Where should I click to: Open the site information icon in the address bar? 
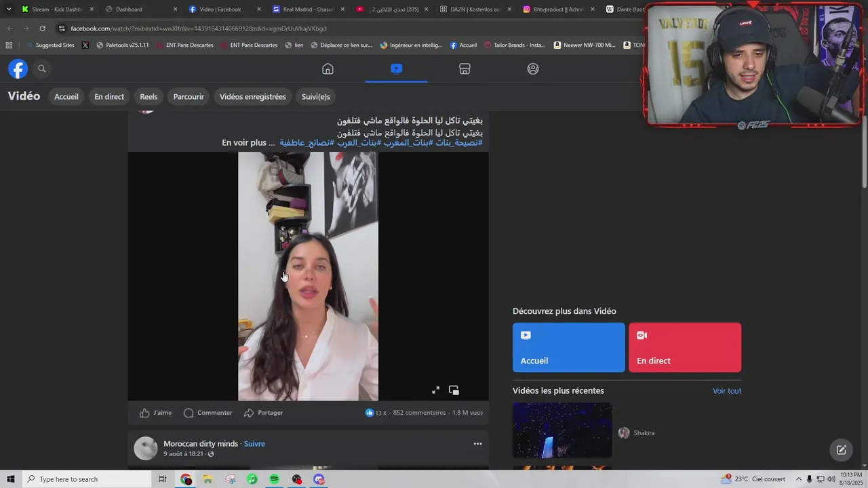(x=62, y=28)
